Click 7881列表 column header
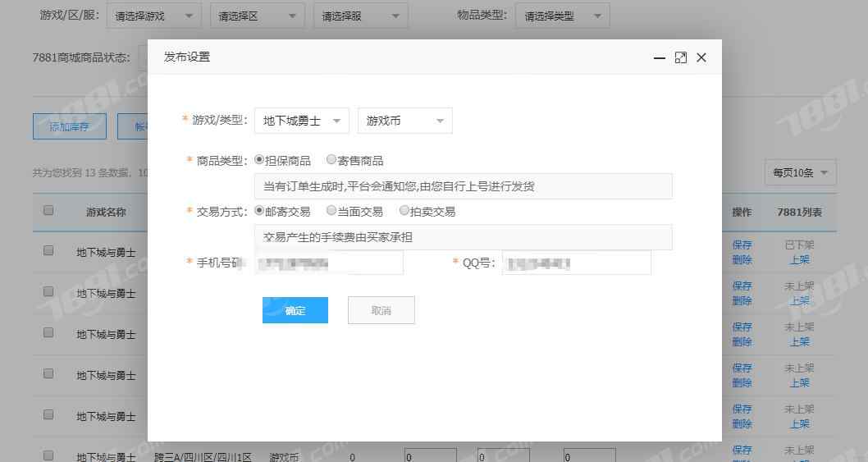The height and width of the screenshot is (462, 868). click(x=799, y=213)
